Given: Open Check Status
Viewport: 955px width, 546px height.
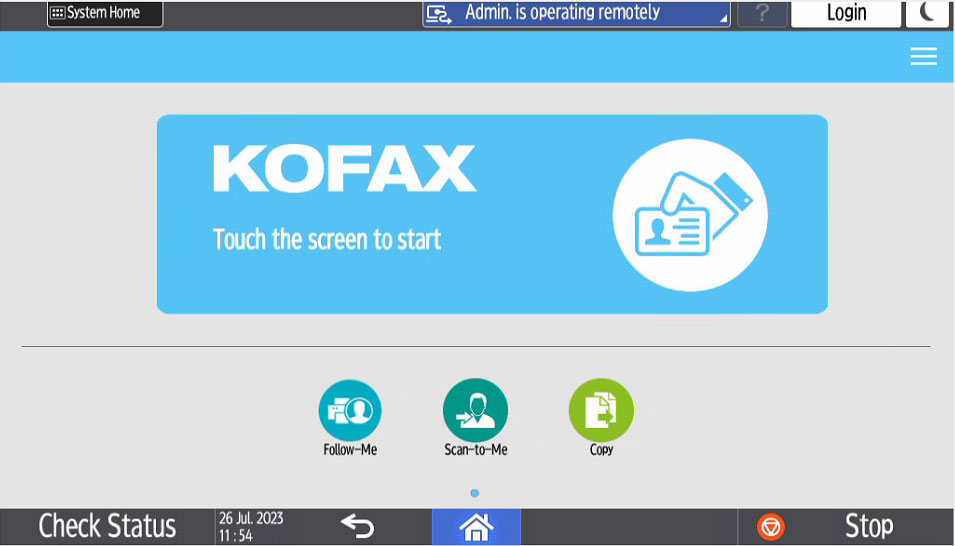Looking at the screenshot, I should click(x=107, y=526).
